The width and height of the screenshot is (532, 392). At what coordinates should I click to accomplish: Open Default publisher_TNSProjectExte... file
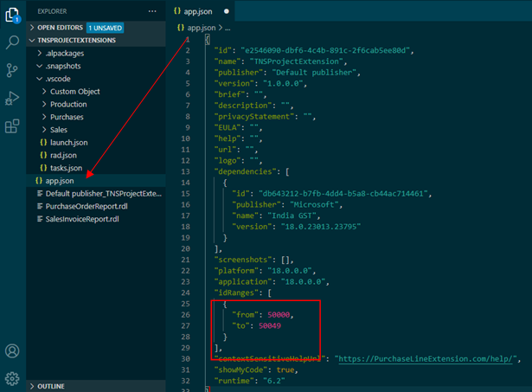pos(104,194)
